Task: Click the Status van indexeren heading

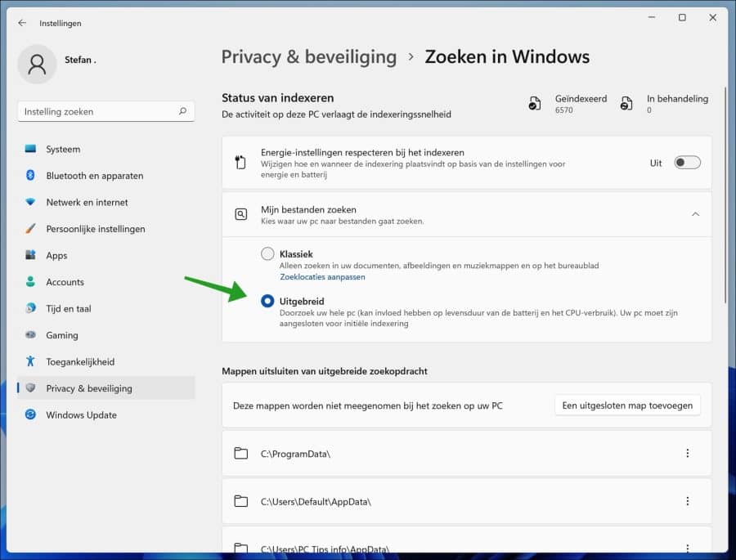Action: click(278, 97)
